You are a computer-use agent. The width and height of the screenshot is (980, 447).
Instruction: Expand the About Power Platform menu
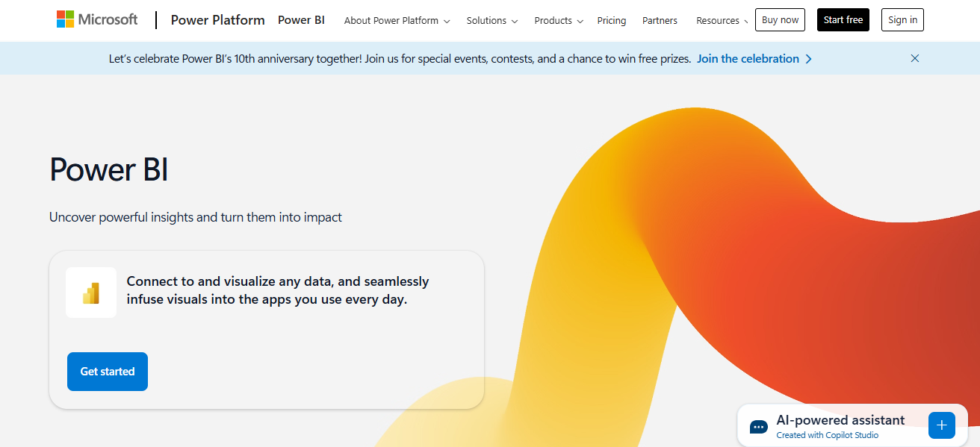(397, 20)
